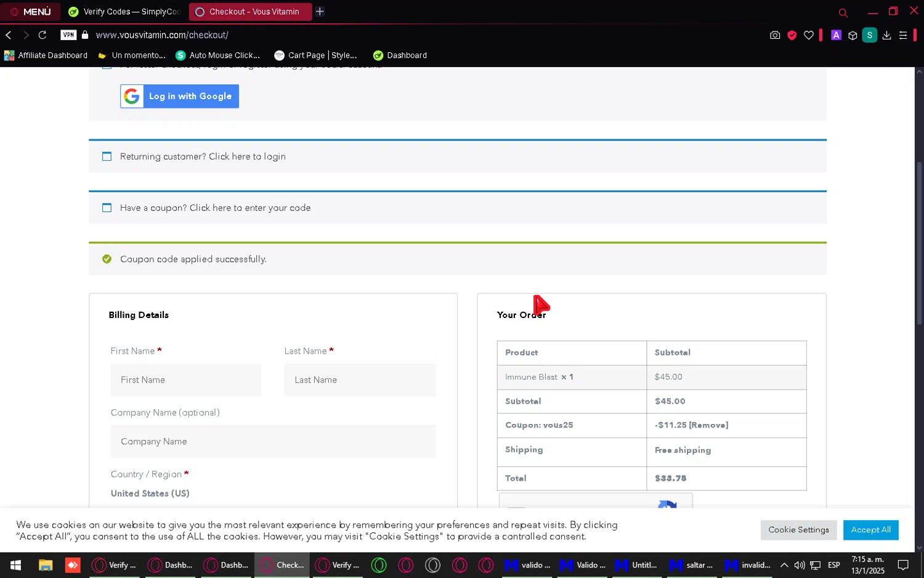Click the Returning customer notice icon
The height and width of the screenshot is (578, 924).
click(107, 157)
